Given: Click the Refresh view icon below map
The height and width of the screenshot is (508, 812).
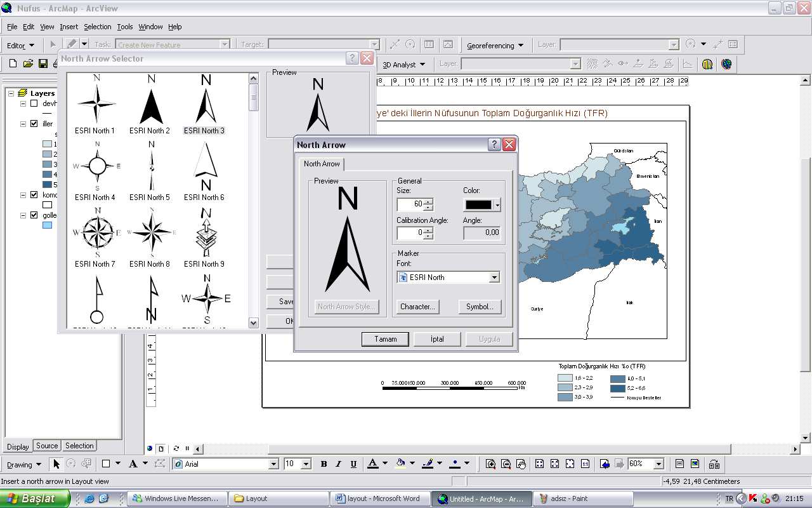Looking at the screenshot, I should [176, 448].
